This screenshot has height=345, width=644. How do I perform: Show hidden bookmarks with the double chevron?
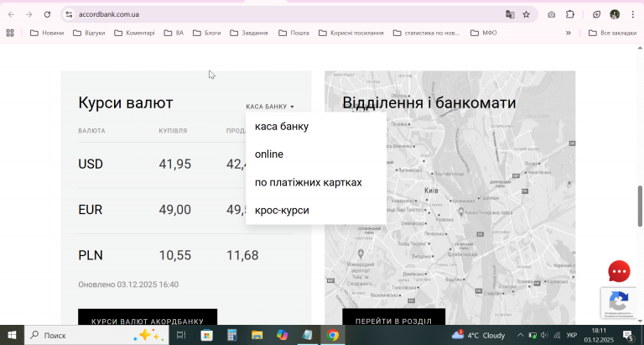coord(569,33)
